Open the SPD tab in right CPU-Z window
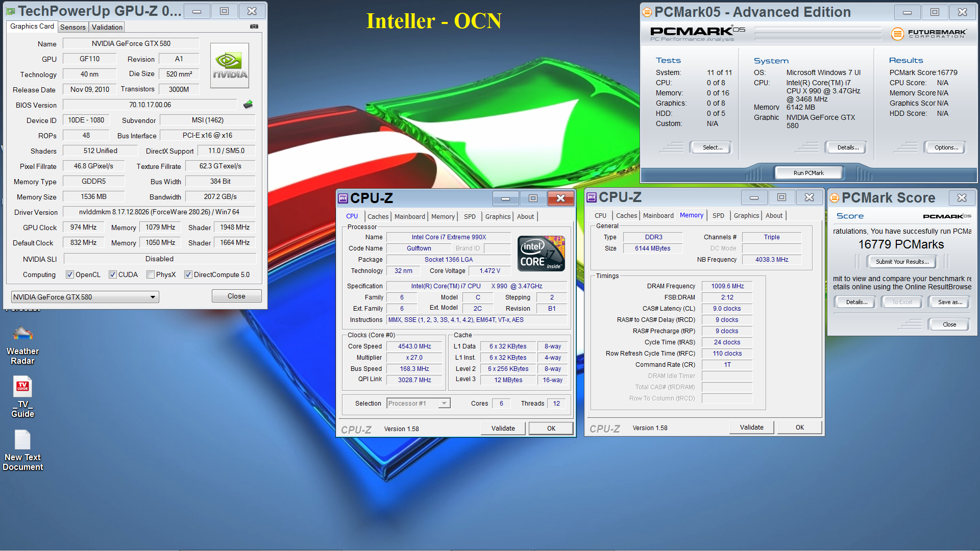980x551 pixels. [x=719, y=216]
